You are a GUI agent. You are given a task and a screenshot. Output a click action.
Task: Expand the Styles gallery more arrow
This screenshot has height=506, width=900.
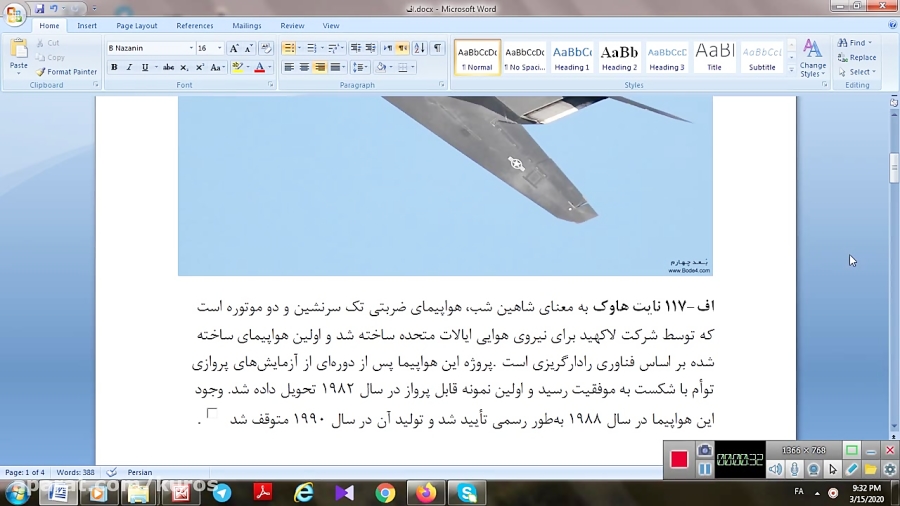pos(792,70)
